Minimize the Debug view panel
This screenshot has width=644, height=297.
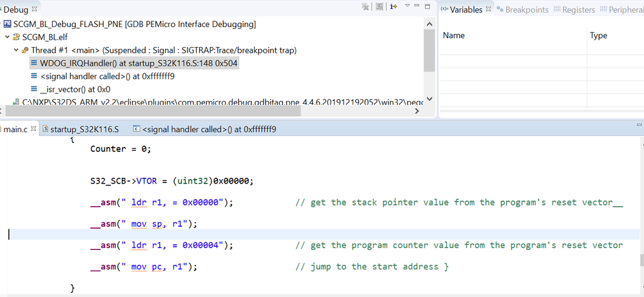click(417, 6)
